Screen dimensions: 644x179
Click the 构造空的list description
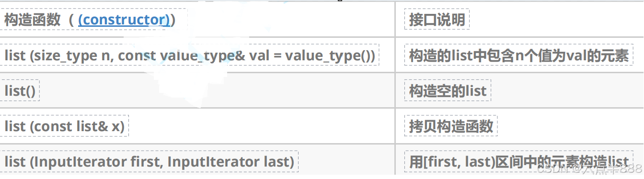pyautogui.click(x=448, y=91)
